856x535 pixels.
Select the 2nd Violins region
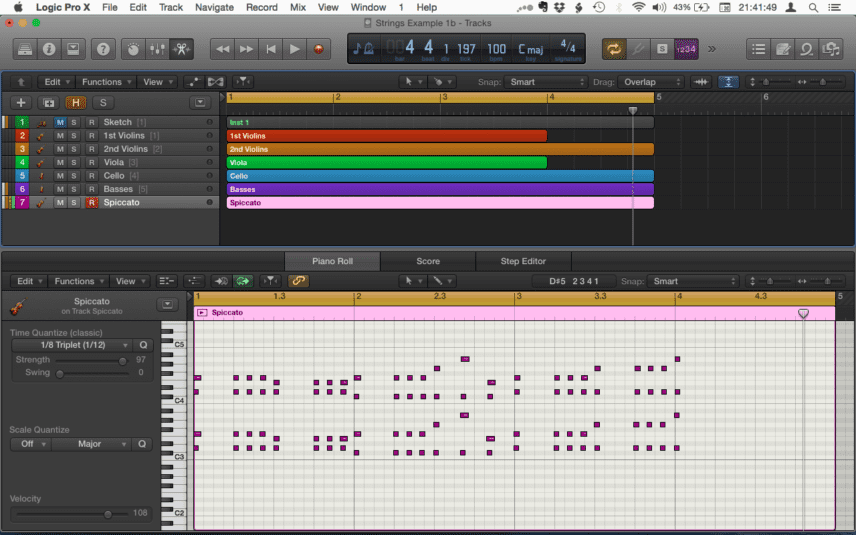tap(440, 149)
